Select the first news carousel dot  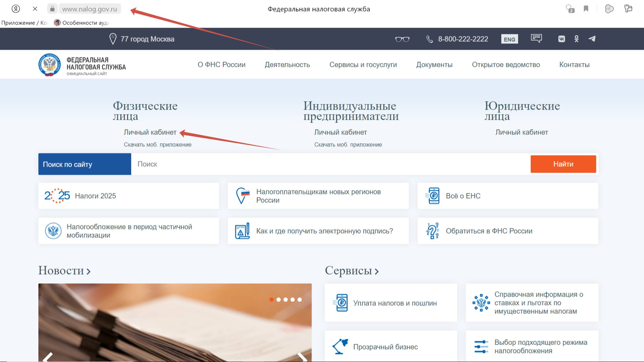point(271,300)
